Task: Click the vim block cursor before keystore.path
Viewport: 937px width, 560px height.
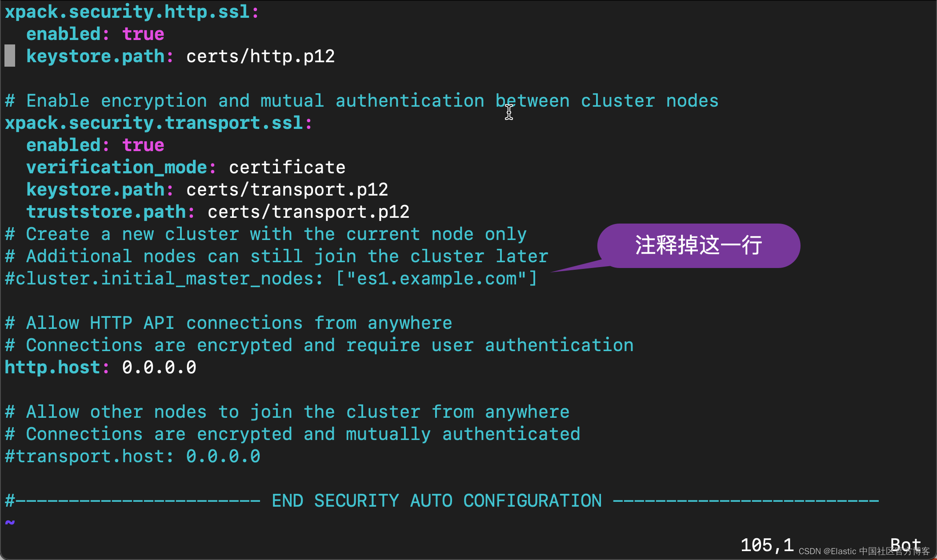Action: pos(10,56)
